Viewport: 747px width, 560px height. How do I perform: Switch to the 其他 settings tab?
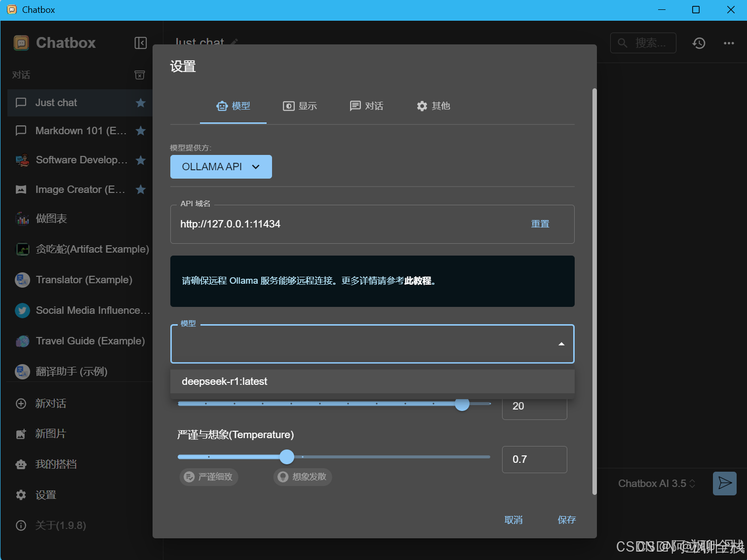pyautogui.click(x=433, y=106)
